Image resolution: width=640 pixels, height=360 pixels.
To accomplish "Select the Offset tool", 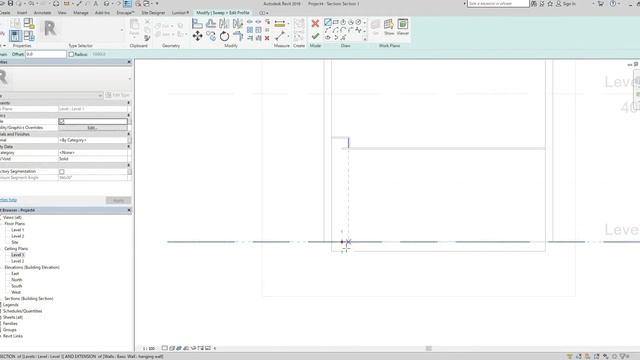I will [211, 23].
